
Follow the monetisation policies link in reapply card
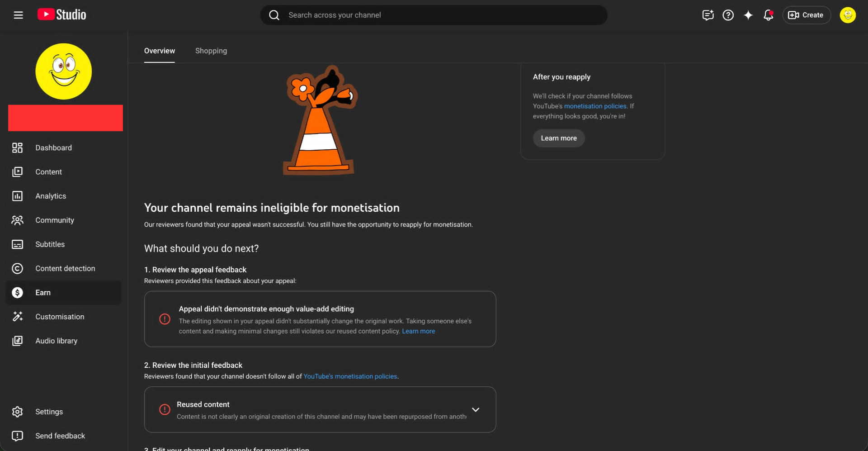point(595,106)
